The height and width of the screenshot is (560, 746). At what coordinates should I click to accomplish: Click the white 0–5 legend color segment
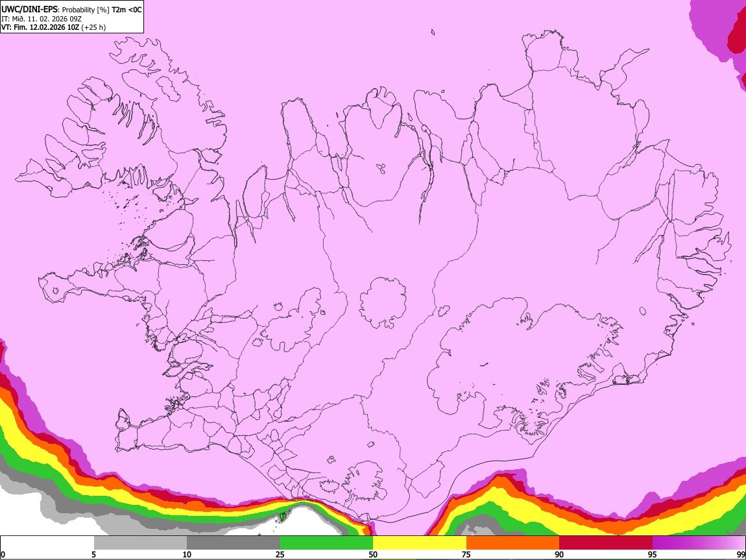pyautogui.click(x=47, y=542)
